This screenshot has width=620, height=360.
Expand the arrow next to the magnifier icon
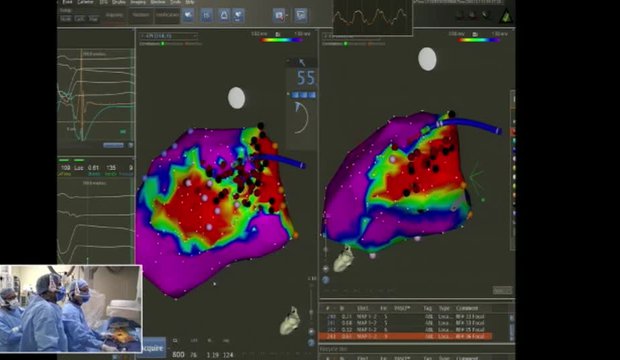pos(287,16)
